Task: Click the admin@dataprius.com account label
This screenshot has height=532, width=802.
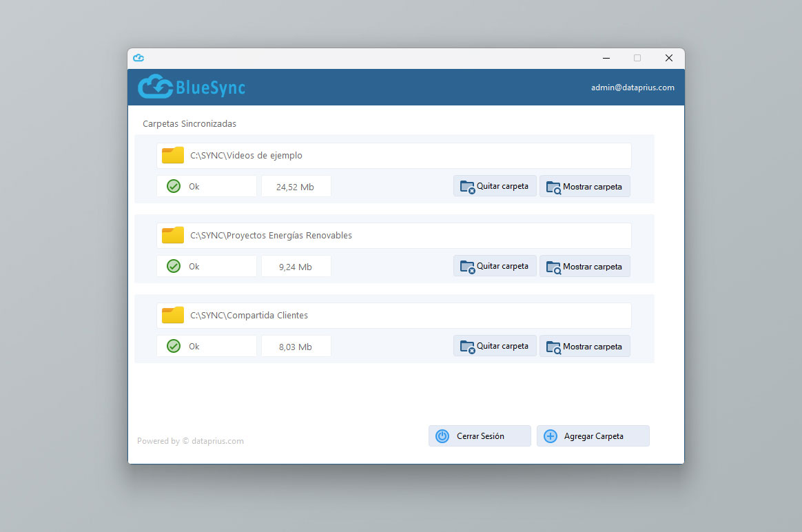Action: (633, 88)
